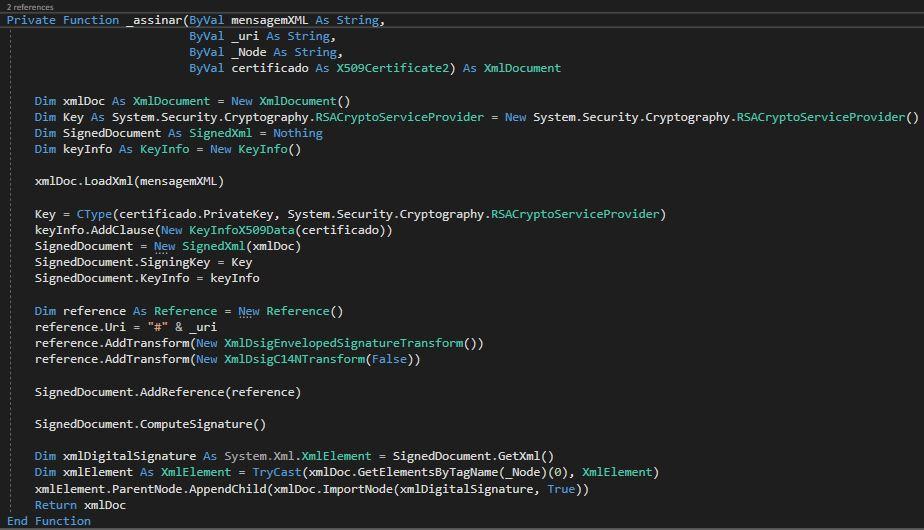Click XmlDsigEnvelopedSignatureTransform type name

click(x=344, y=343)
